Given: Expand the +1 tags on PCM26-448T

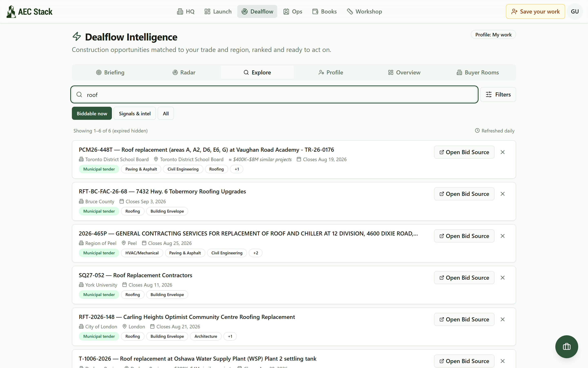Looking at the screenshot, I should [237, 169].
